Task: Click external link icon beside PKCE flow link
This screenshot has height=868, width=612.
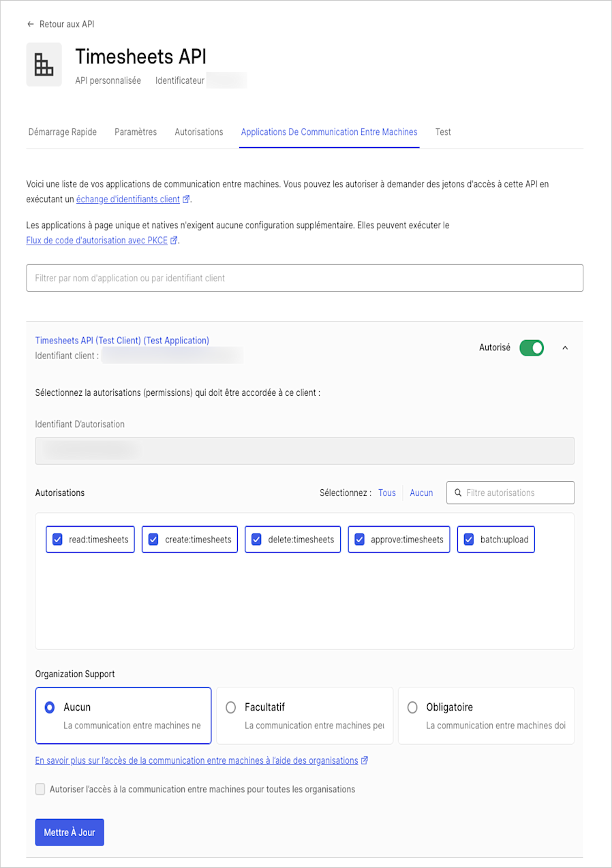Action: pyautogui.click(x=174, y=241)
